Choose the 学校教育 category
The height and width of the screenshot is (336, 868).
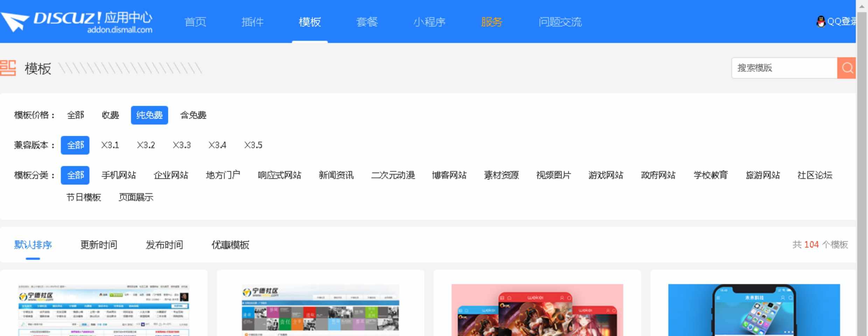click(x=710, y=175)
